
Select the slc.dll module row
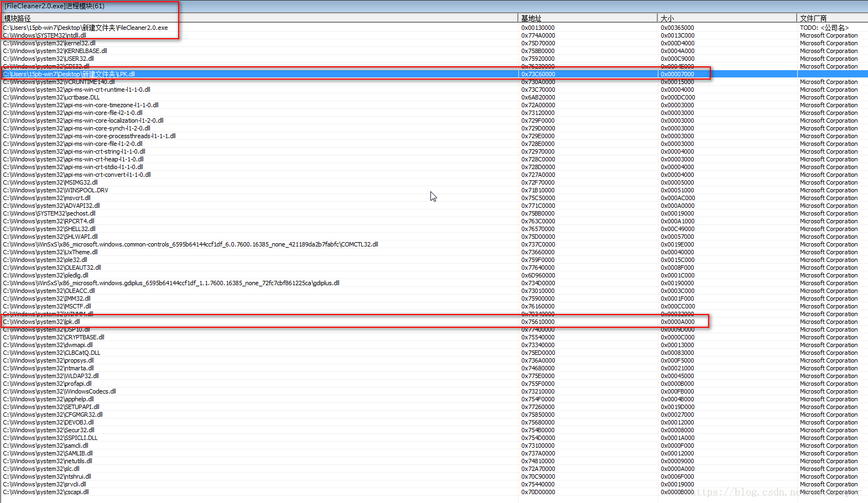pos(434,469)
